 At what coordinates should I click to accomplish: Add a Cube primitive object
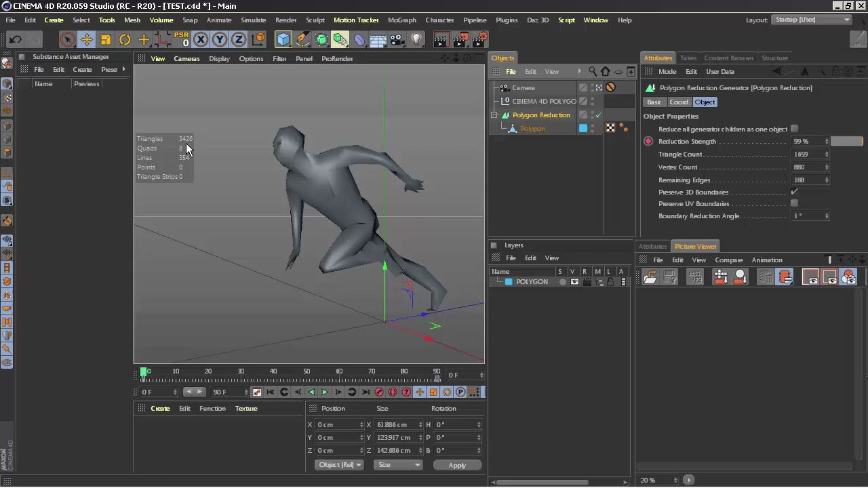click(x=283, y=39)
